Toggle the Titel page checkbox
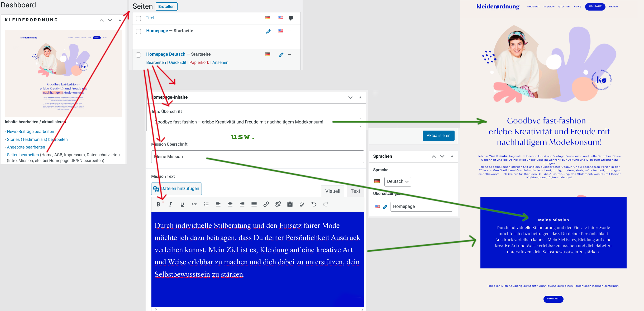The height and width of the screenshot is (311, 644). click(x=139, y=18)
